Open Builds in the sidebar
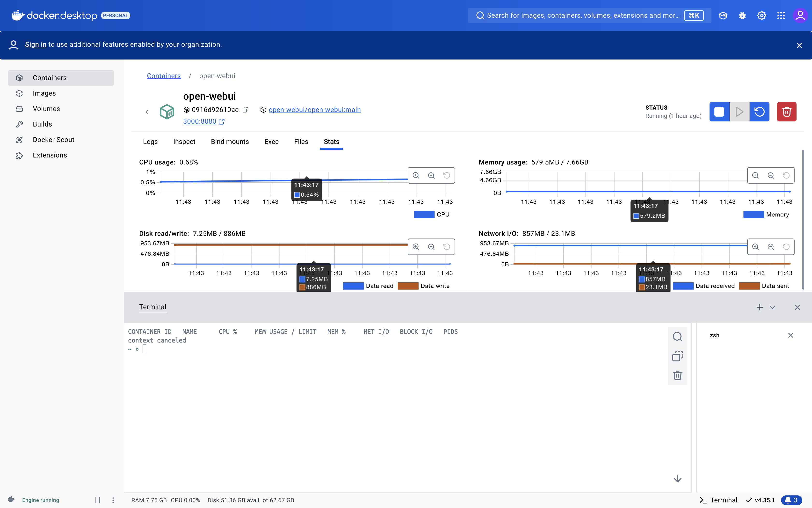 [61, 124]
